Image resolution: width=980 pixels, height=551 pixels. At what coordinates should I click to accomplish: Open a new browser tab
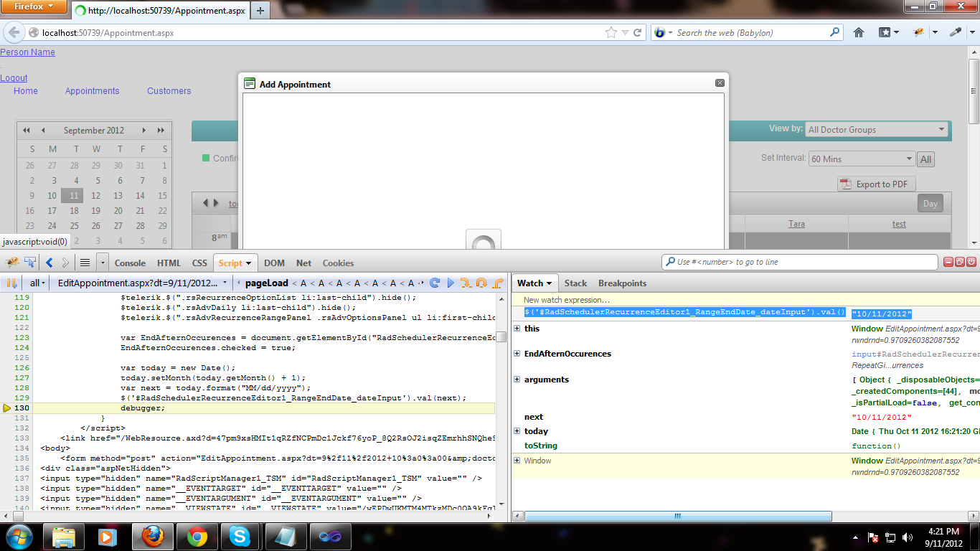click(x=260, y=11)
